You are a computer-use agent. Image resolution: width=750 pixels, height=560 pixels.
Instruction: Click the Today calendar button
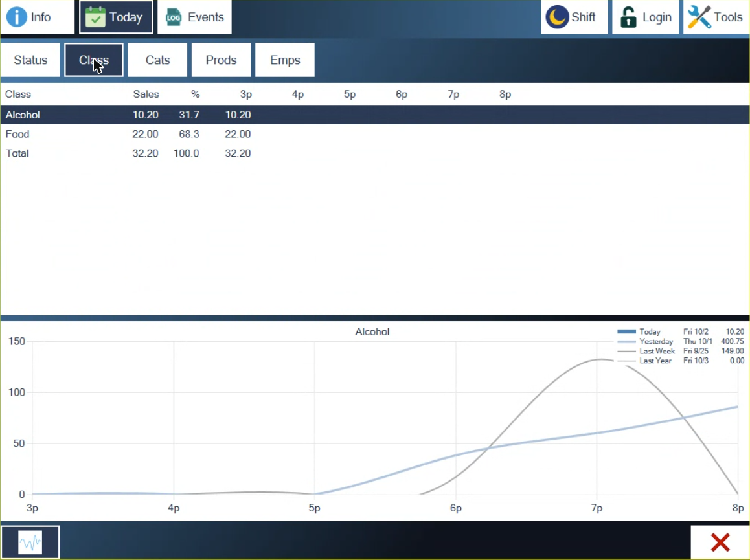[116, 17]
